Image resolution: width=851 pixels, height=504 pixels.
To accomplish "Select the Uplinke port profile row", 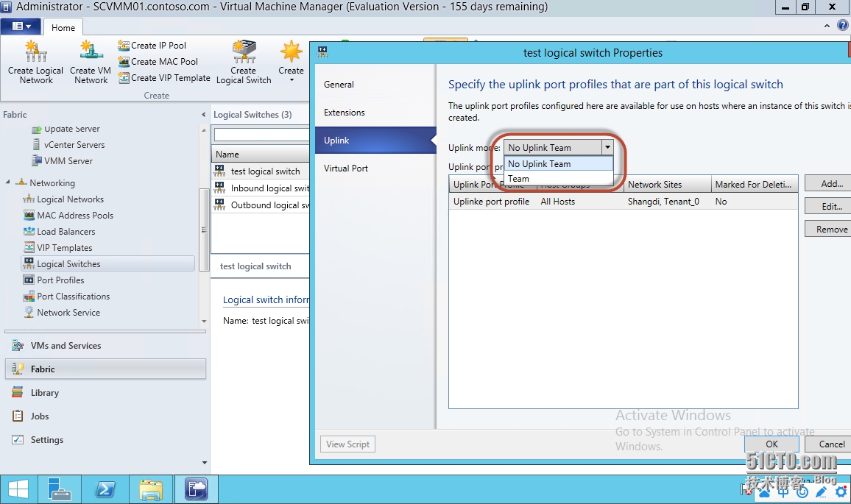I will coord(623,202).
